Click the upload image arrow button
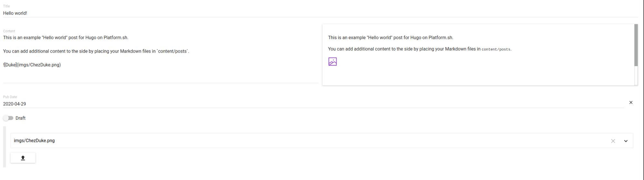The width and height of the screenshot is (644, 180). tap(23, 158)
